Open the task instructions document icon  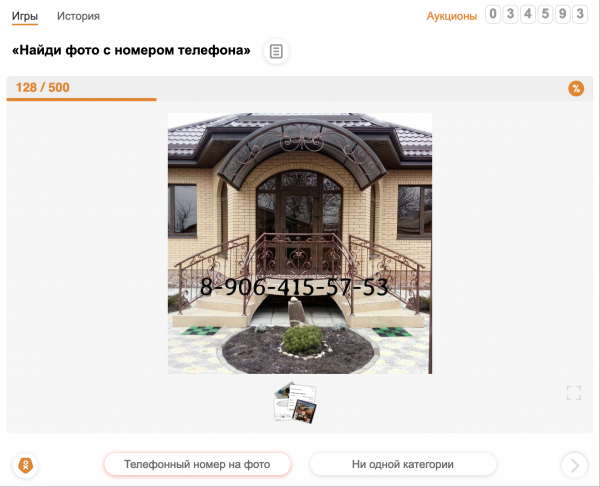(x=276, y=51)
